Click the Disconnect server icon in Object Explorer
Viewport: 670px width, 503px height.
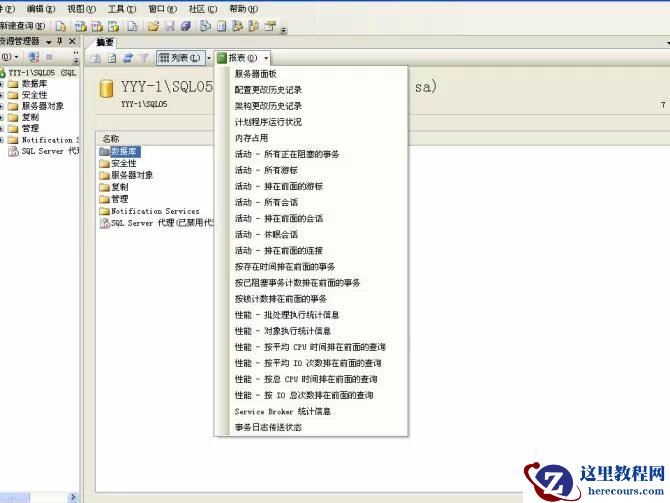tap(33, 57)
